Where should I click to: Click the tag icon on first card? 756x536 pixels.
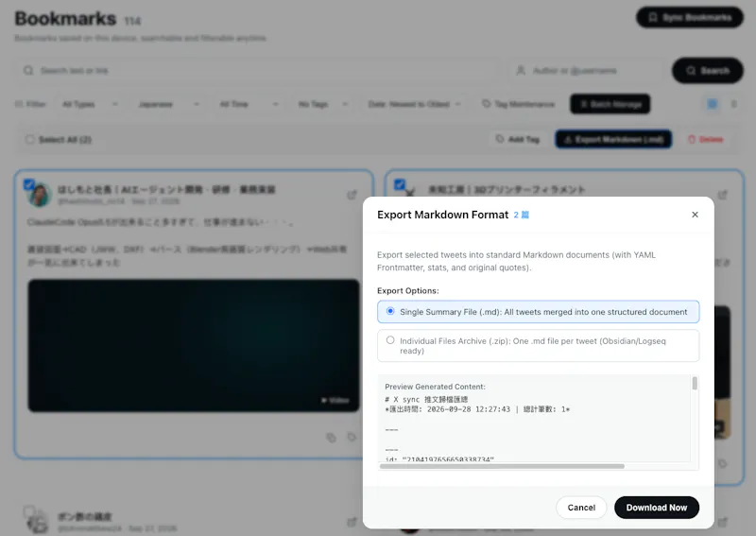click(352, 437)
